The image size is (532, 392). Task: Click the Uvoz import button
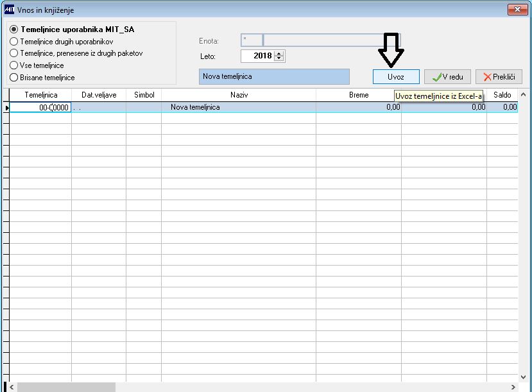[396, 76]
